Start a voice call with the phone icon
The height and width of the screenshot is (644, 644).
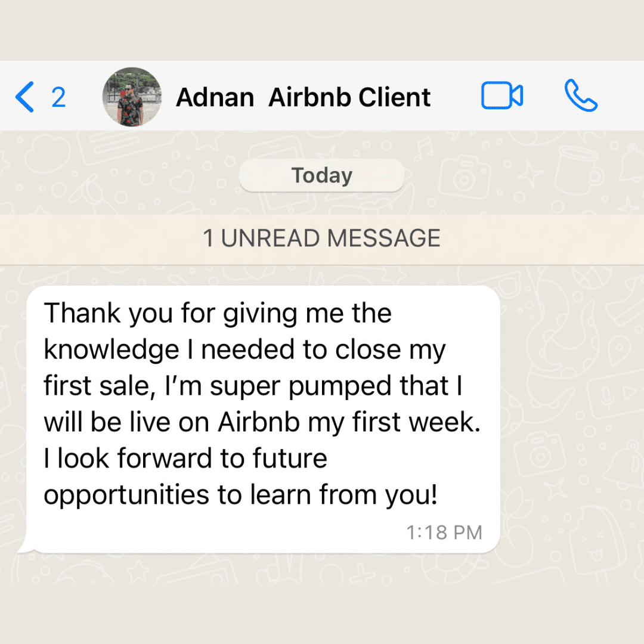click(x=581, y=95)
